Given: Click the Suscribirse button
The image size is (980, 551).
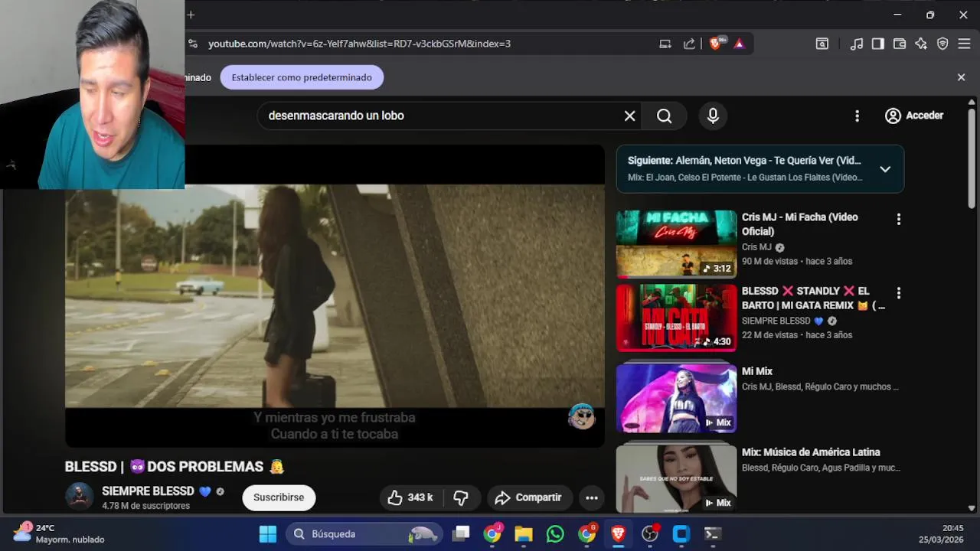Looking at the screenshot, I should (279, 497).
